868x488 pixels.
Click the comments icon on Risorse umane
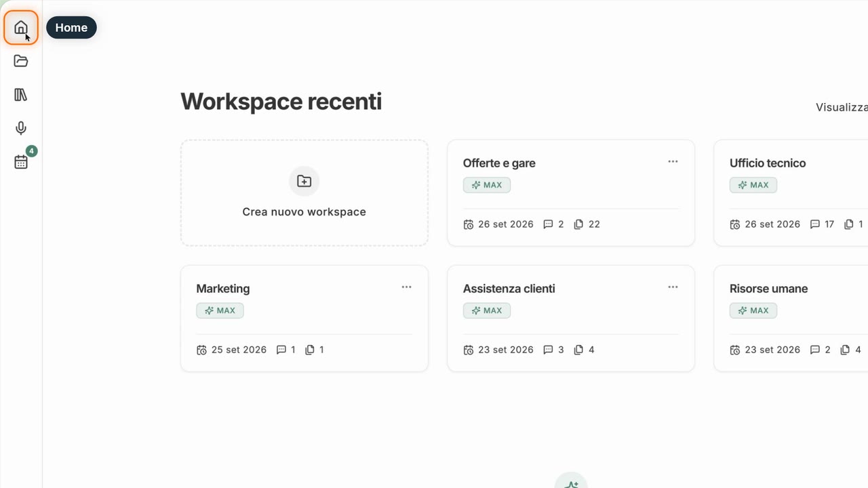click(x=815, y=350)
